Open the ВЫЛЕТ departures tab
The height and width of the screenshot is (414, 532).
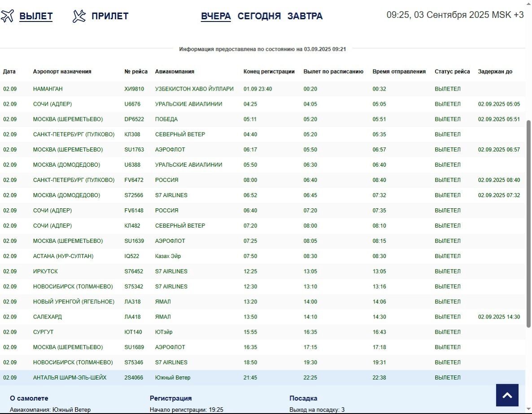point(36,16)
